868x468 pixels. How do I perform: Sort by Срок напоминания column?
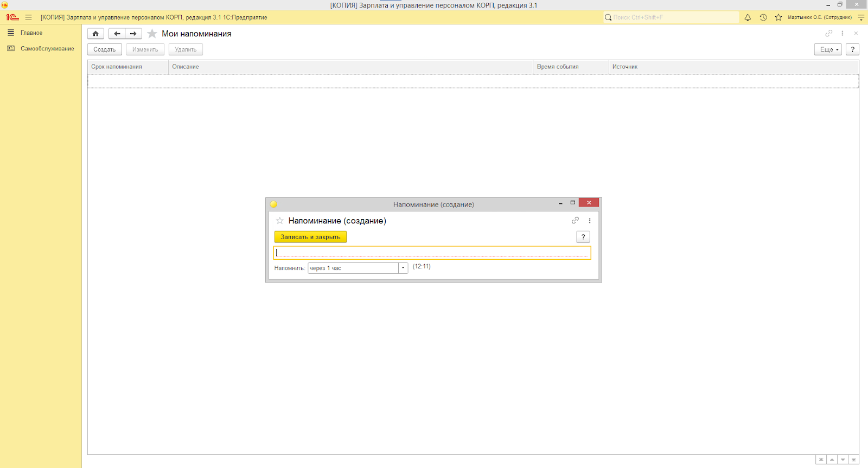(x=128, y=67)
